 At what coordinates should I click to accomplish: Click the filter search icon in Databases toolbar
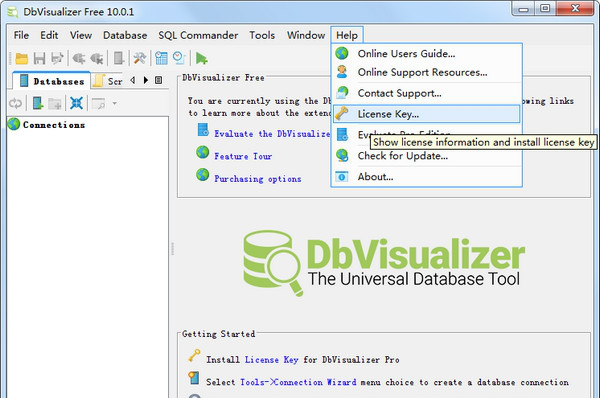[x=98, y=103]
